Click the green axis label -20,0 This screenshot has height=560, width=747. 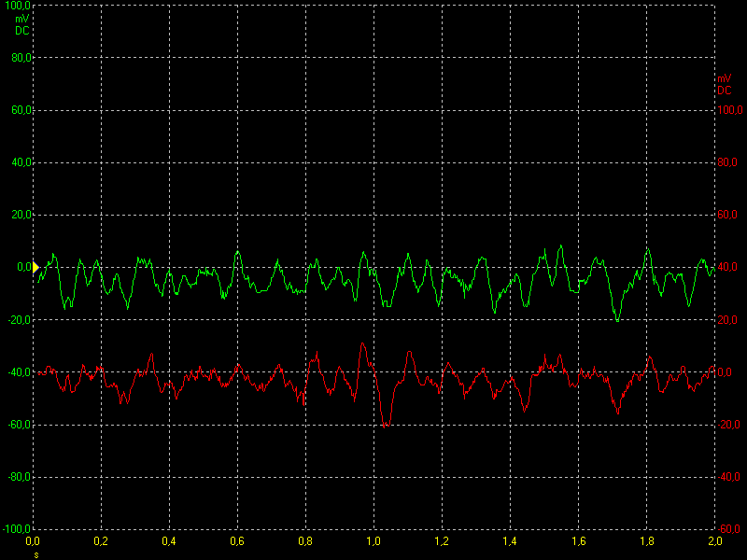20,320
